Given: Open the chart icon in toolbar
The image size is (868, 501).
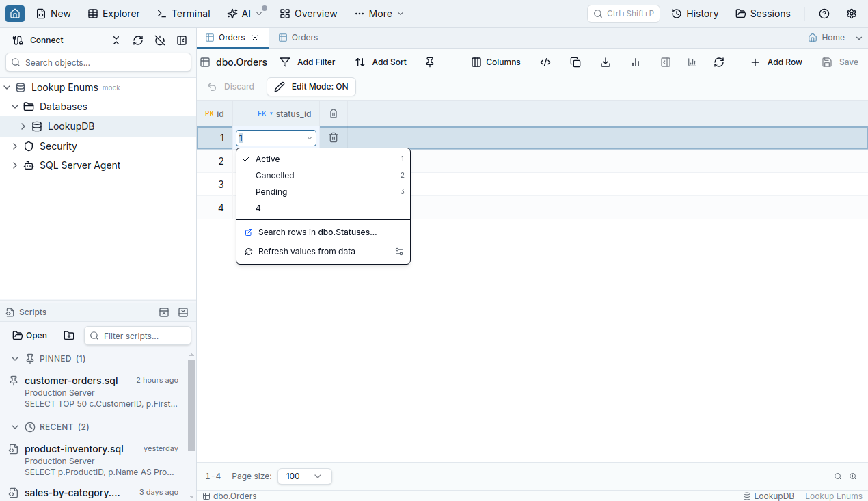Looking at the screenshot, I should coord(636,62).
